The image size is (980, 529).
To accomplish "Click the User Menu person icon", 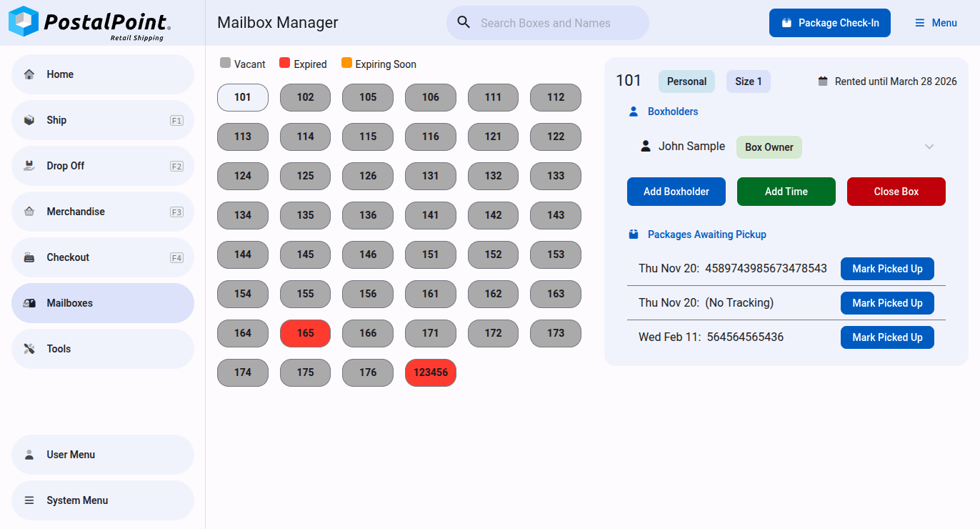I will 29,455.
